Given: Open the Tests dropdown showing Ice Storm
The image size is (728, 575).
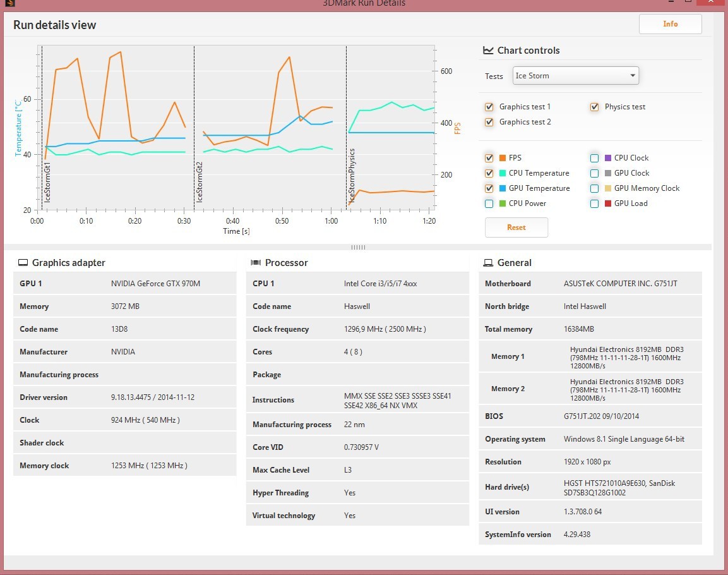Looking at the screenshot, I should point(576,76).
